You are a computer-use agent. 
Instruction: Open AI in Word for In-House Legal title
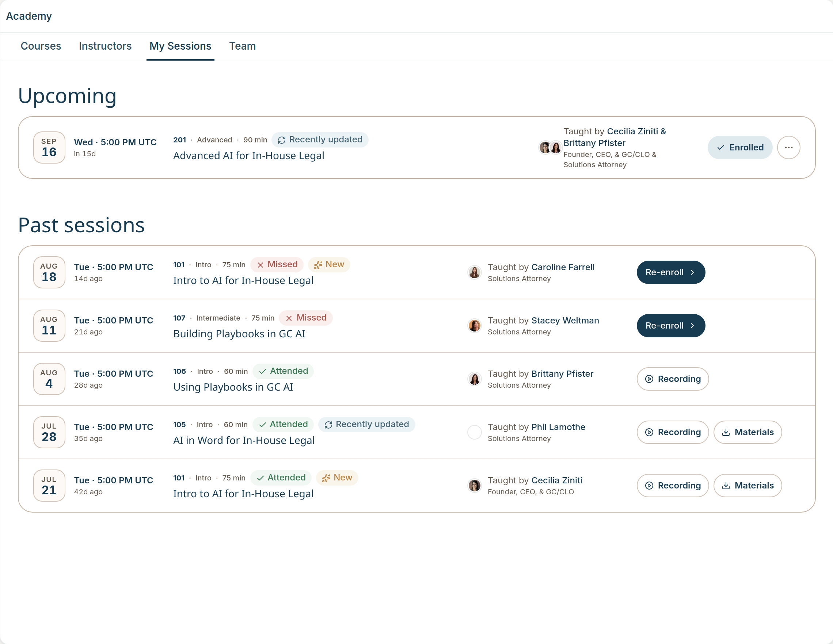pyautogui.click(x=244, y=441)
